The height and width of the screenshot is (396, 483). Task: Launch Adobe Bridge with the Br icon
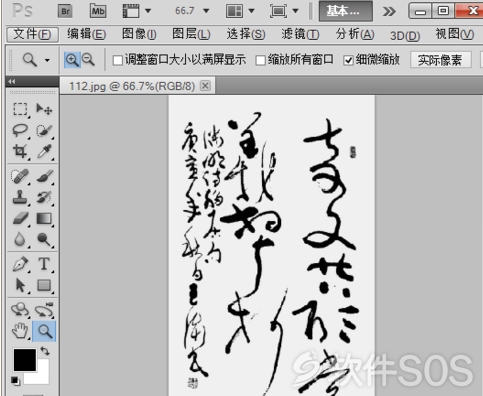pyautogui.click(x=65, y=11)
